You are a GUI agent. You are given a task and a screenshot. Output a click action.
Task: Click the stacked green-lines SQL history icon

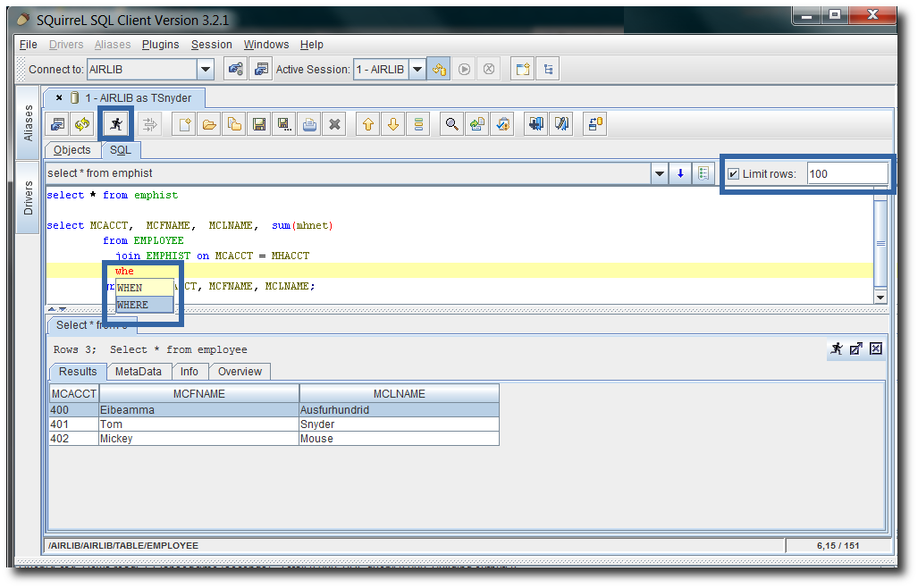point(418,124)
